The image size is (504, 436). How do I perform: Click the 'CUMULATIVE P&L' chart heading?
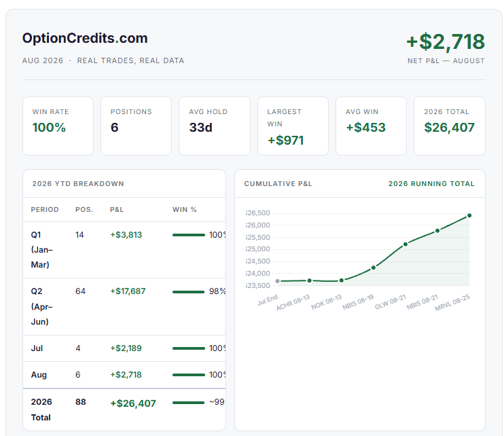tap(278, 184)
